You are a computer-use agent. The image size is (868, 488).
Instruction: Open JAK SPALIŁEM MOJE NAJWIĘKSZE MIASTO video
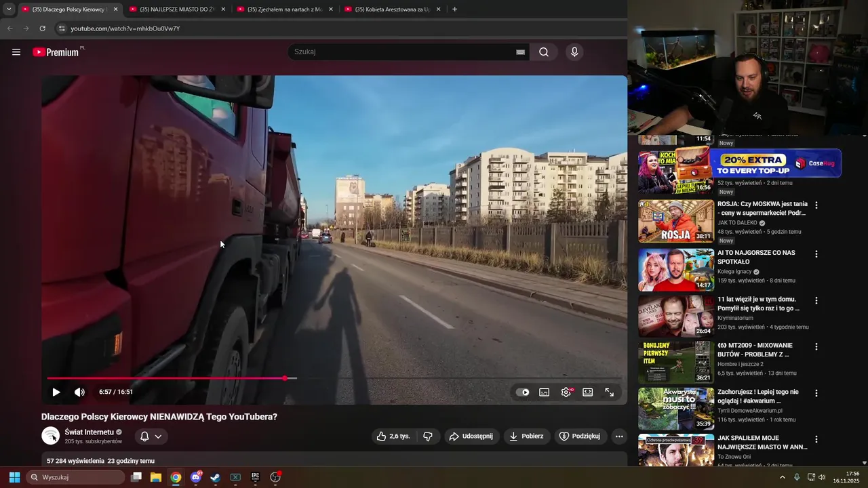coord(762,443)
